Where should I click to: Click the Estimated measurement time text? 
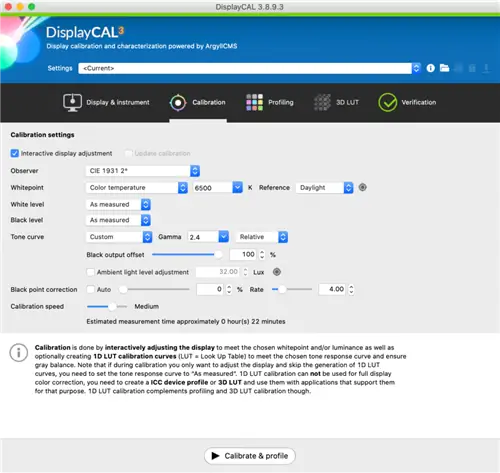tap(186, 322)
